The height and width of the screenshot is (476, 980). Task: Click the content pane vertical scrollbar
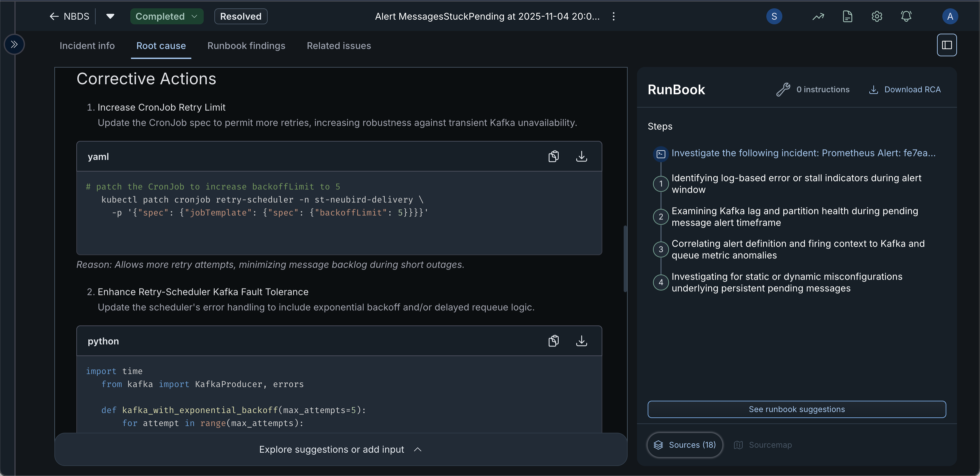tap(625, 258)
